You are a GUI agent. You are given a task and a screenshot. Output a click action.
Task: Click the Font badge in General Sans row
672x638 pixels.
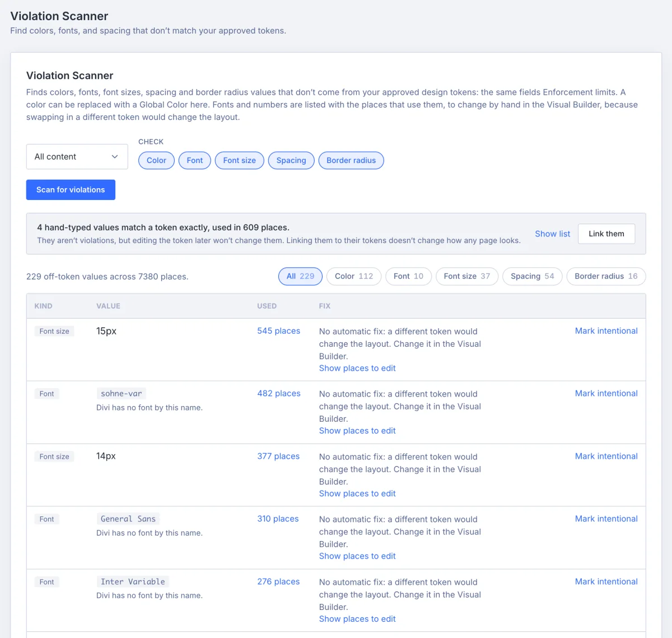pyautogui.click(x=47, y=519)
